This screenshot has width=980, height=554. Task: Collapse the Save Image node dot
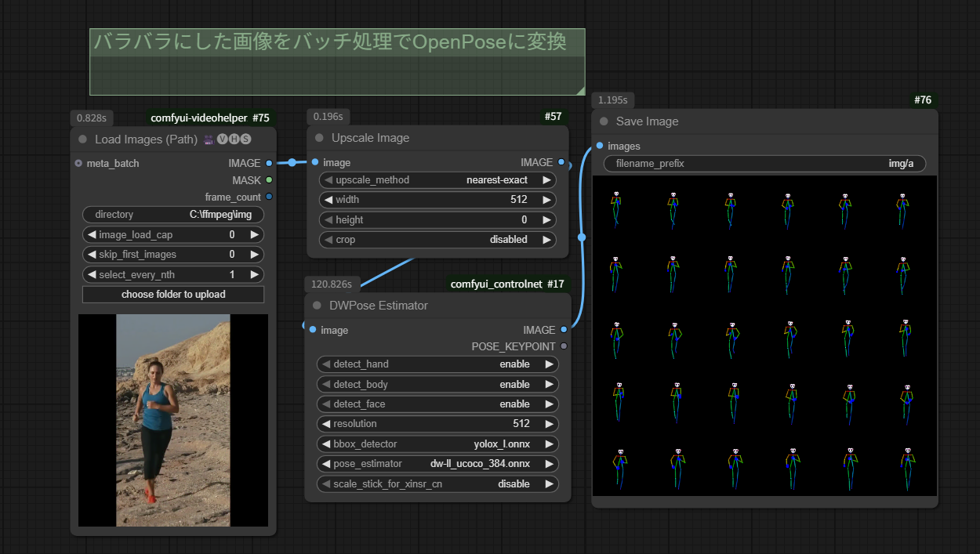pyautogui.click(x=604, y=121)
